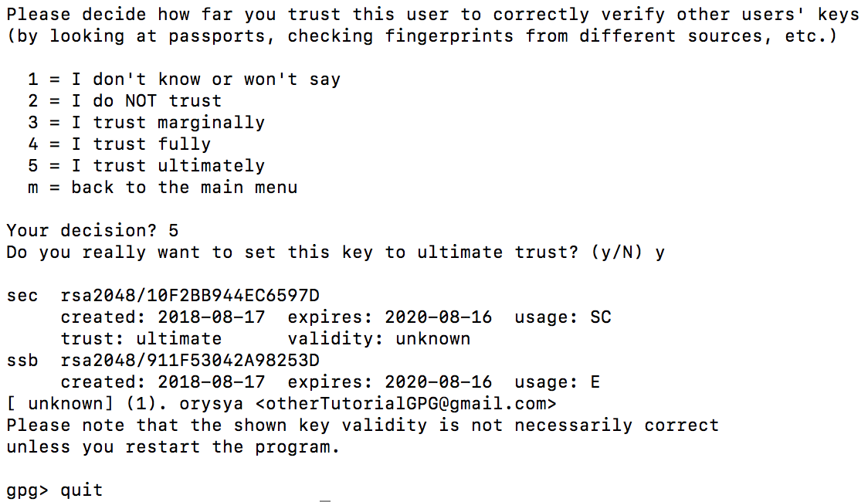Click the "trust: ultimate" text

tap(141, 339)
